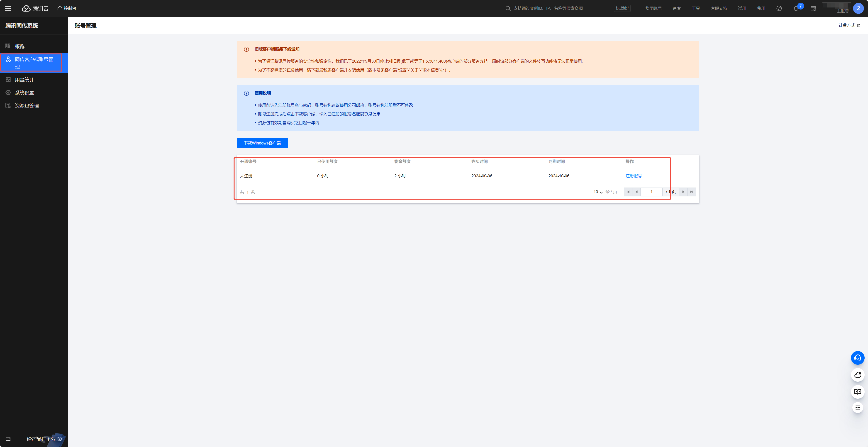
Task: Go to the next page arrow
Action: [683, 192]
